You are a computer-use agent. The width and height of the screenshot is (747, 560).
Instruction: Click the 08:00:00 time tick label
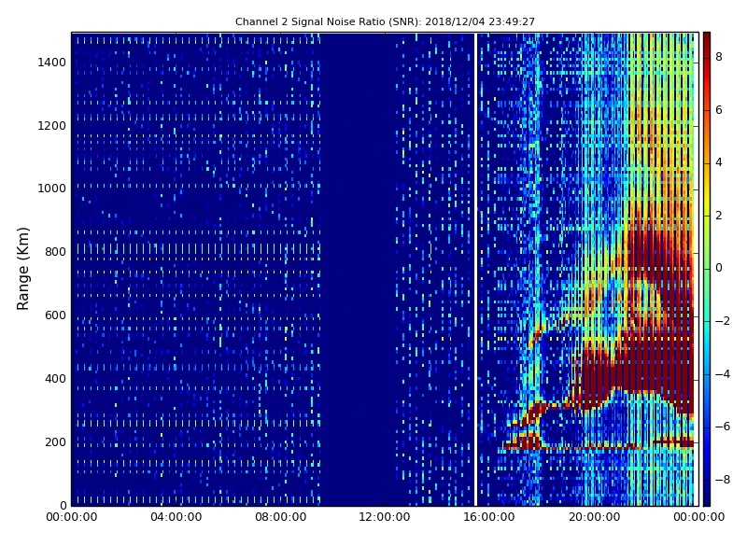[281, 517]
